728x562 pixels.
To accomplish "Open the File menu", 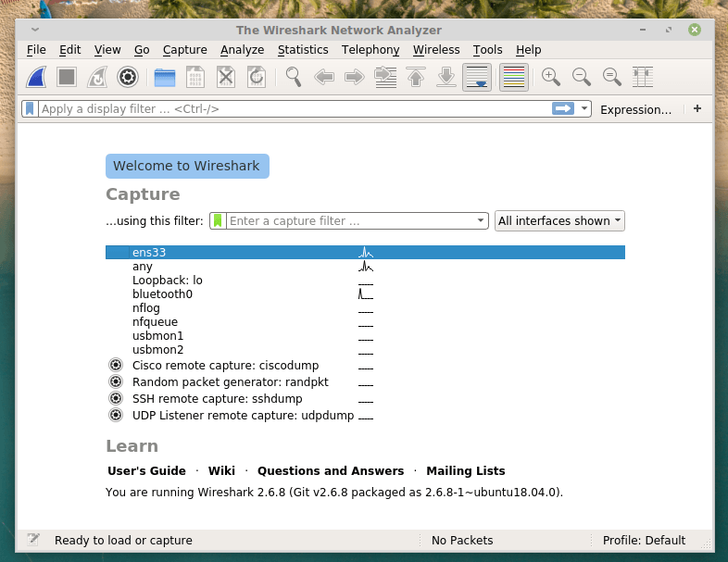I will point(36,50).
